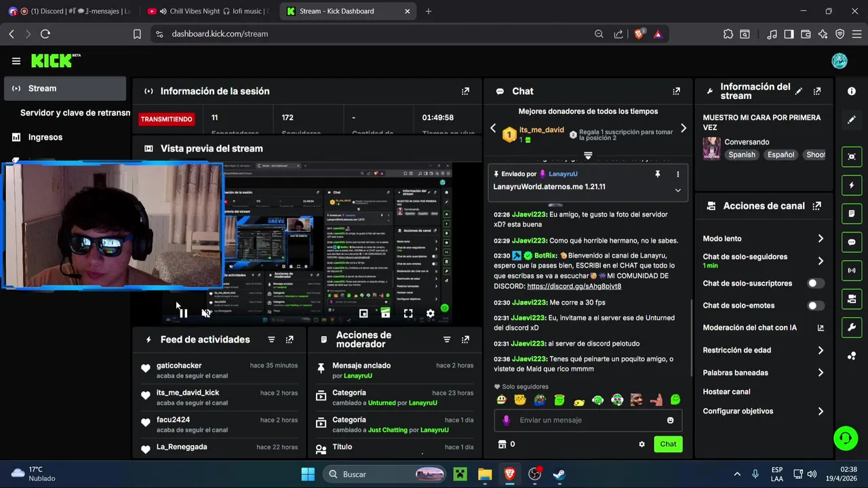Toggle mini-player mode on stream preview

click(363, 314)
